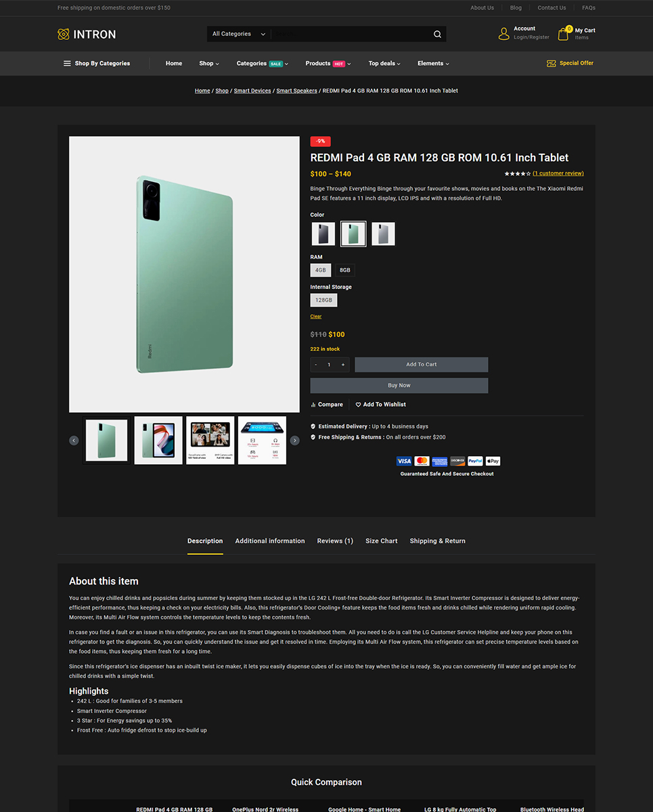The image size is (653, 812).
Task: Switch to the Additional information tab
Action: pos(270,541)
